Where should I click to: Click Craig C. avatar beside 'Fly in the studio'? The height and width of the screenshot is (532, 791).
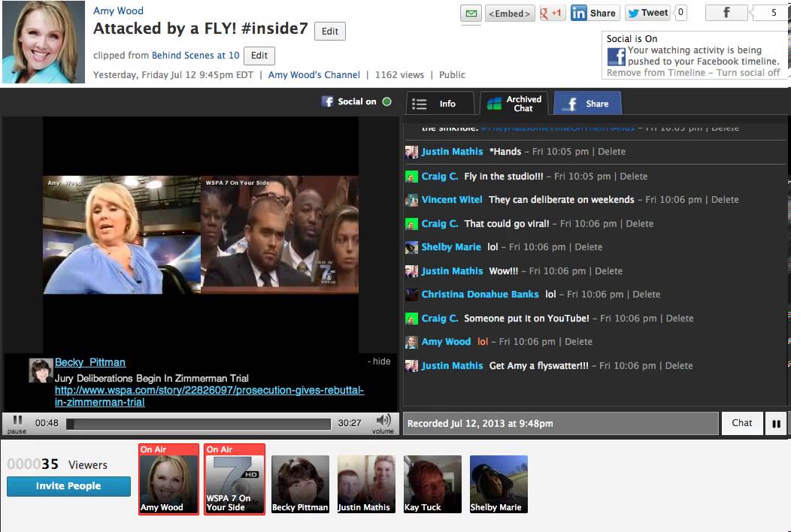[411, 177]
